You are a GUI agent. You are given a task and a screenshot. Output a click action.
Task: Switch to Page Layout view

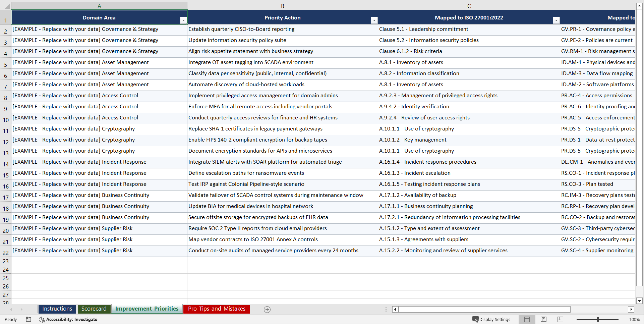click(x=543, y=319)
